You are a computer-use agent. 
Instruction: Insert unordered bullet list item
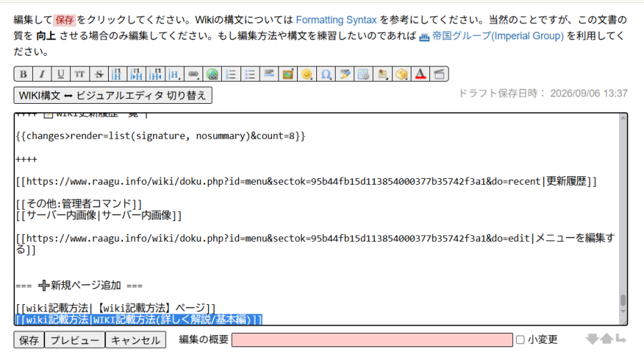[x=250, y=74]
